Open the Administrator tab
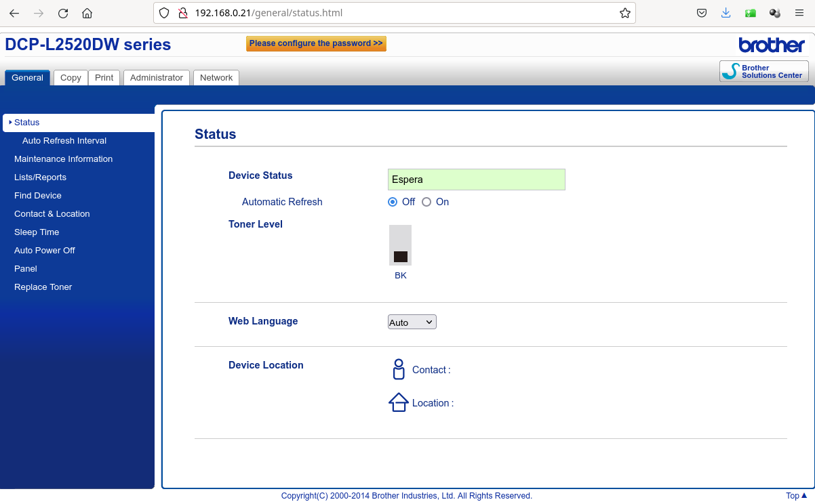The width and height of the screenshot is (815, 504). coord(157,78)
